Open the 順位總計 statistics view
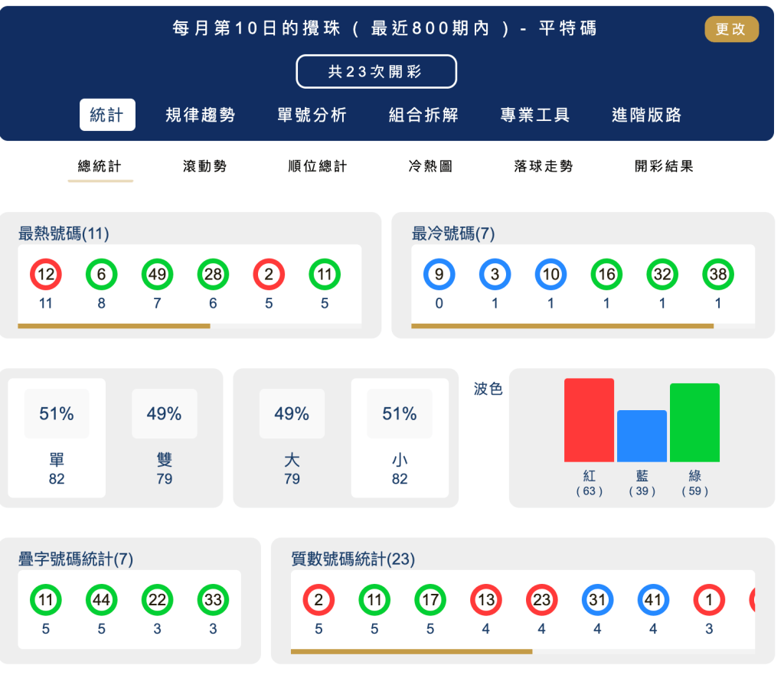The image size is (784, 678). (x=315, y=167)
